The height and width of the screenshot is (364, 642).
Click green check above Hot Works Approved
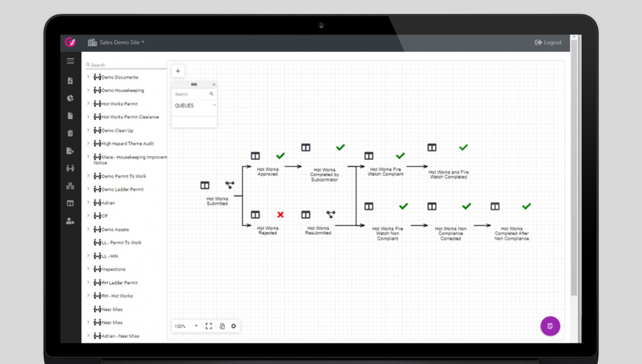280,156
